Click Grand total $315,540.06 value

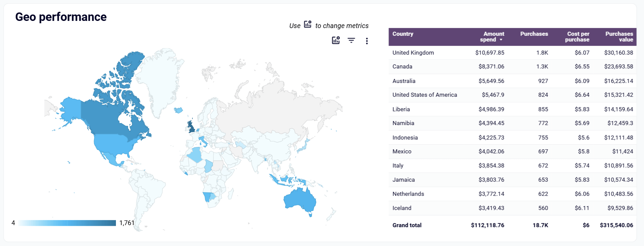pyautogui.click(x=616, y=225)
